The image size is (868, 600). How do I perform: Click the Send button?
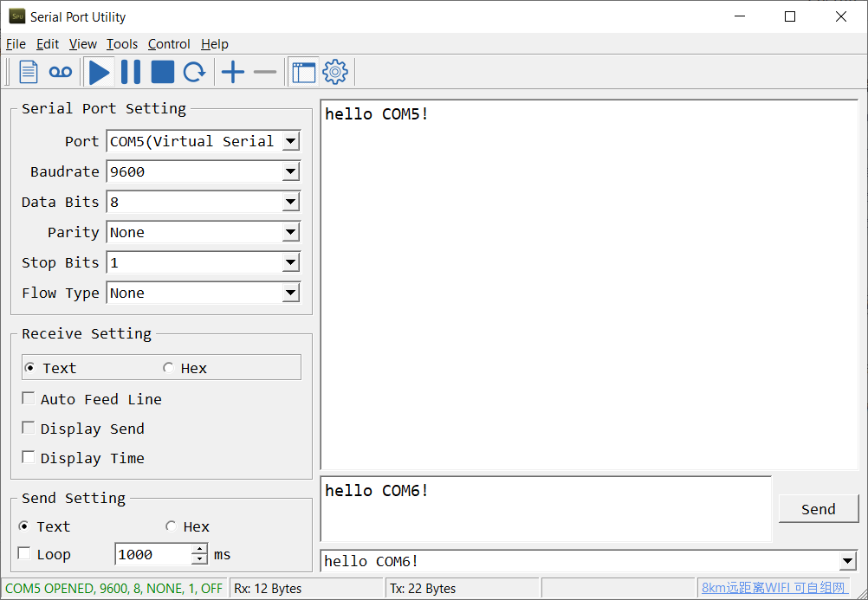point(818,508)
